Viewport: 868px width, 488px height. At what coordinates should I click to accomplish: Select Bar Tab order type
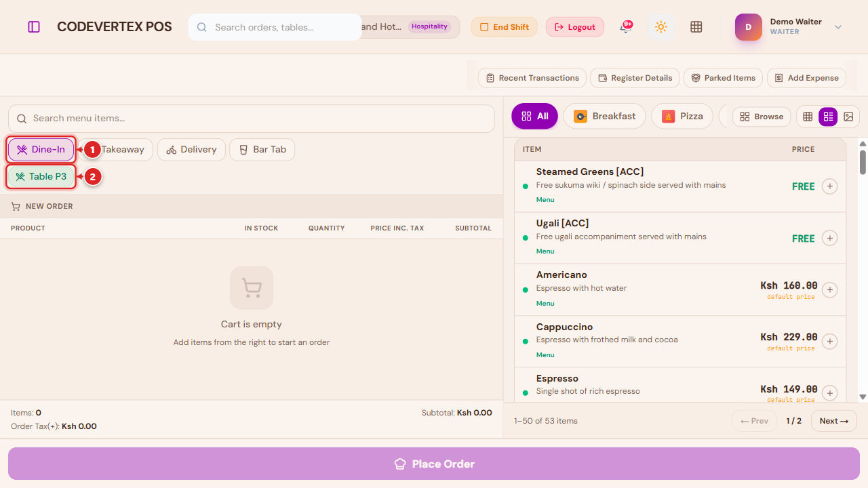(x=262, y=150)
